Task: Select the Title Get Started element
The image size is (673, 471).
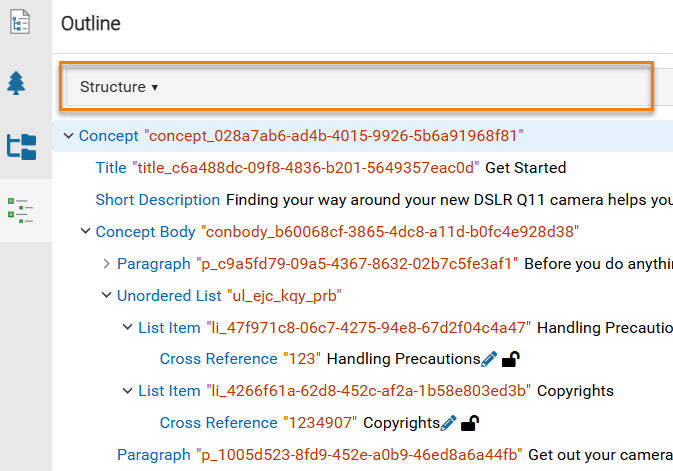Action: [x=330, y=168]
